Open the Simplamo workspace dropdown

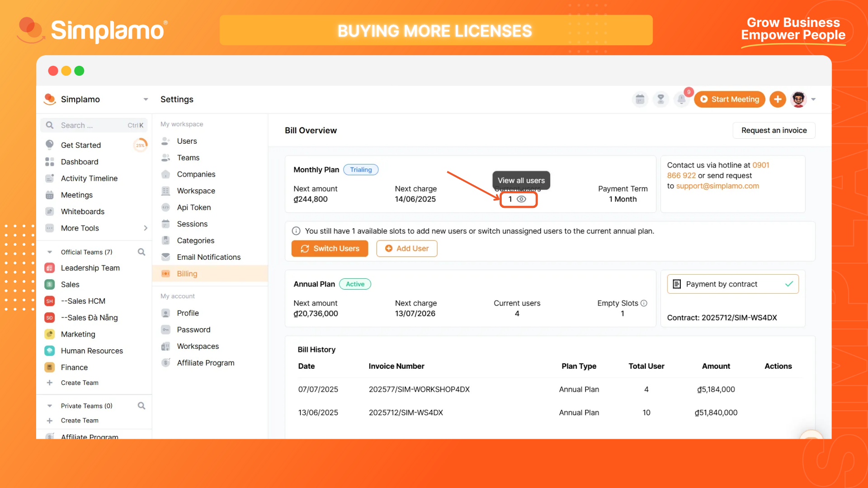[146, 99]
